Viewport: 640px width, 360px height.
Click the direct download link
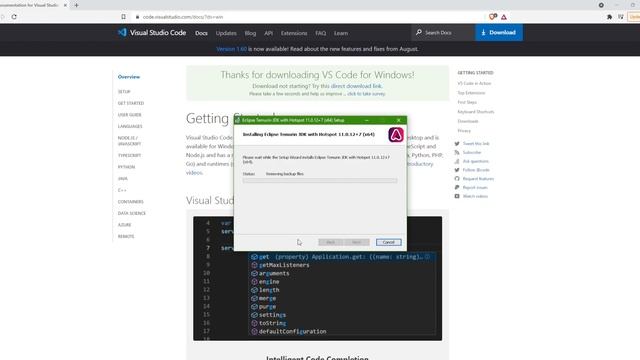pyautogui.click(x=356, y=86)
